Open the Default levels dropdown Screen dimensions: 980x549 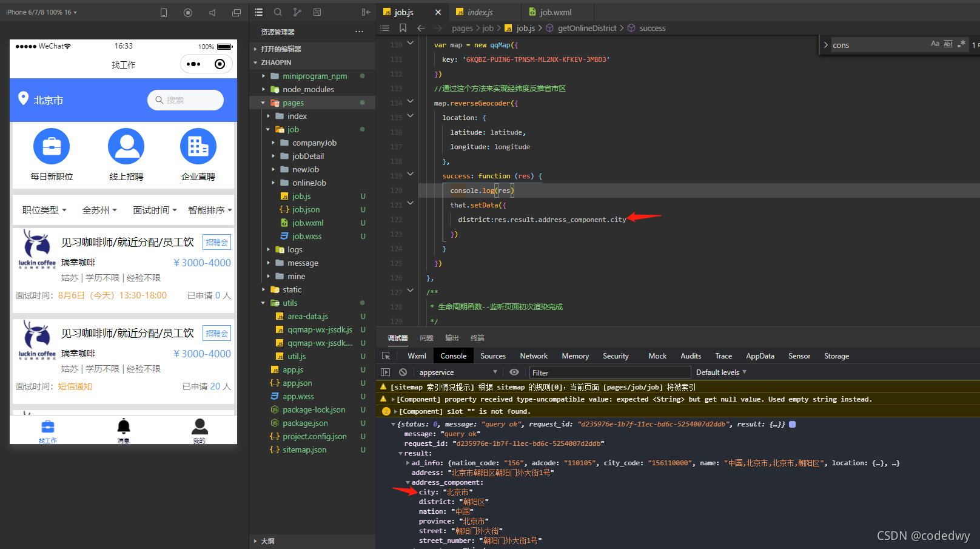[x=721, y=372]
